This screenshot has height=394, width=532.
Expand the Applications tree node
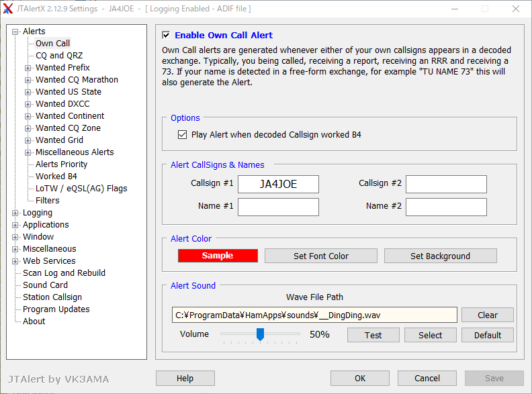point(15,225)
